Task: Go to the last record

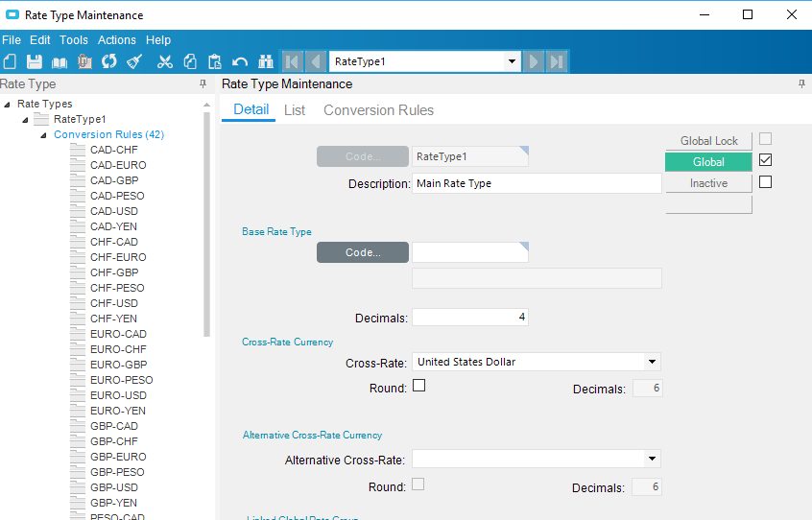Action: click(x=557, y=61)
